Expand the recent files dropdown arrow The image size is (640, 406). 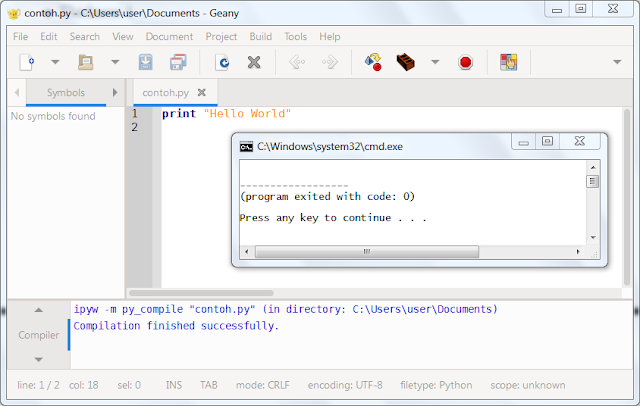(115, 62)
